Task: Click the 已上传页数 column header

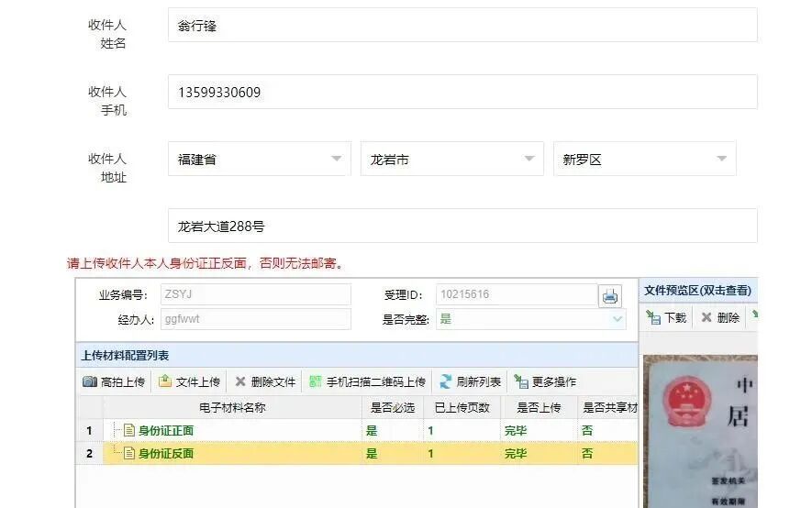Action: tap(462, 408)
